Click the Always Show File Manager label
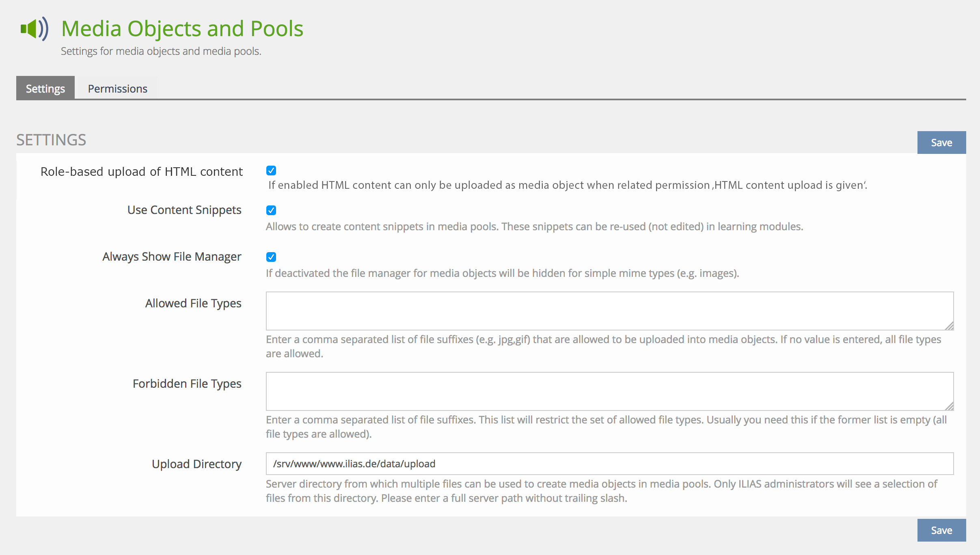 [172, 257]
